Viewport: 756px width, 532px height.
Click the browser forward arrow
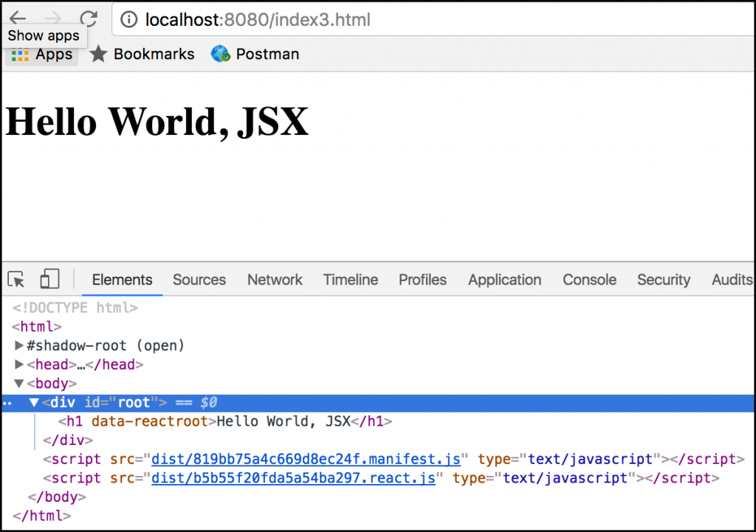click(53, 18)
